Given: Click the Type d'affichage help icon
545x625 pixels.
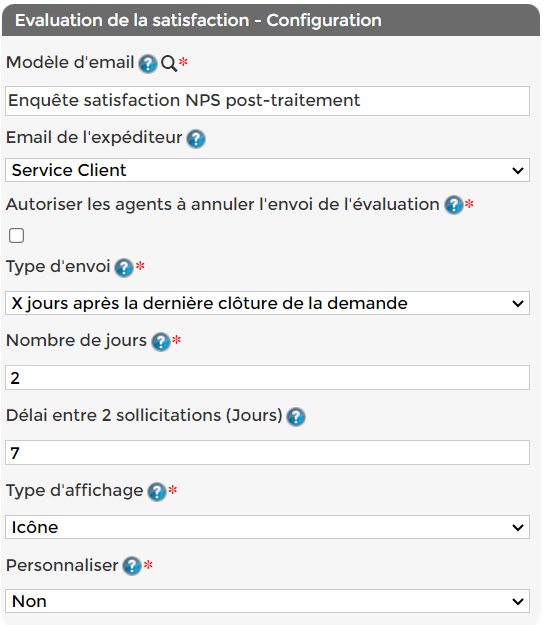Looking at the screenshot, I should [x=157, y=491].
